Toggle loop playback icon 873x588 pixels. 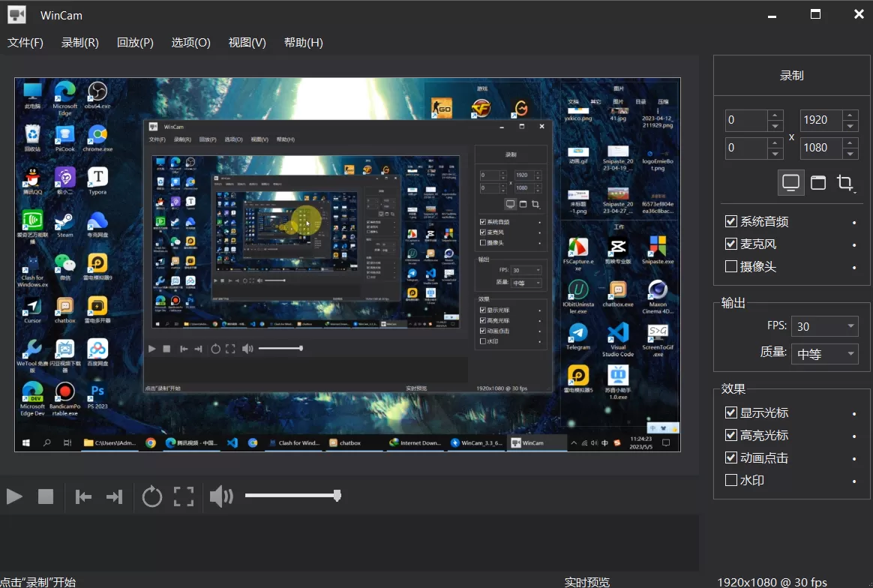tap(152, 496)
